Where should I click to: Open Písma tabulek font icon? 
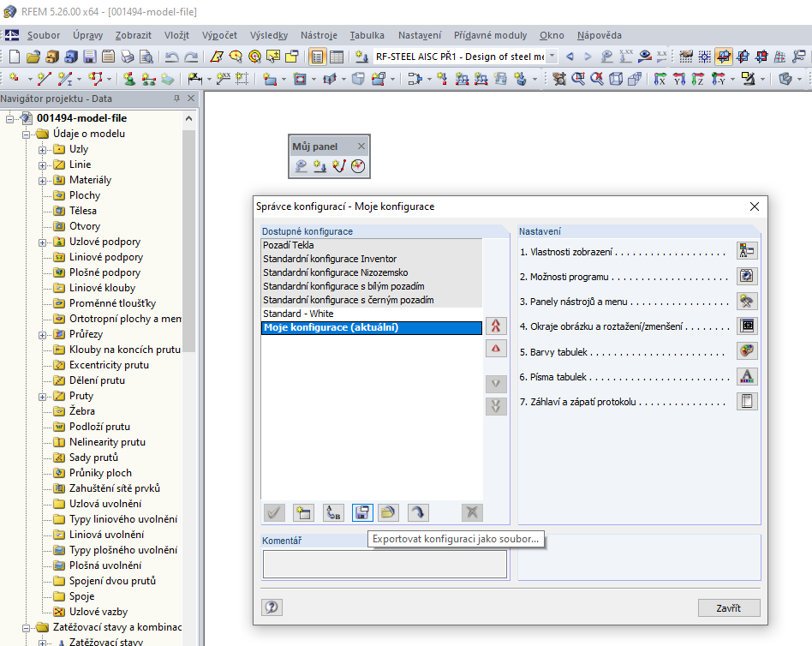coord(747,376)
